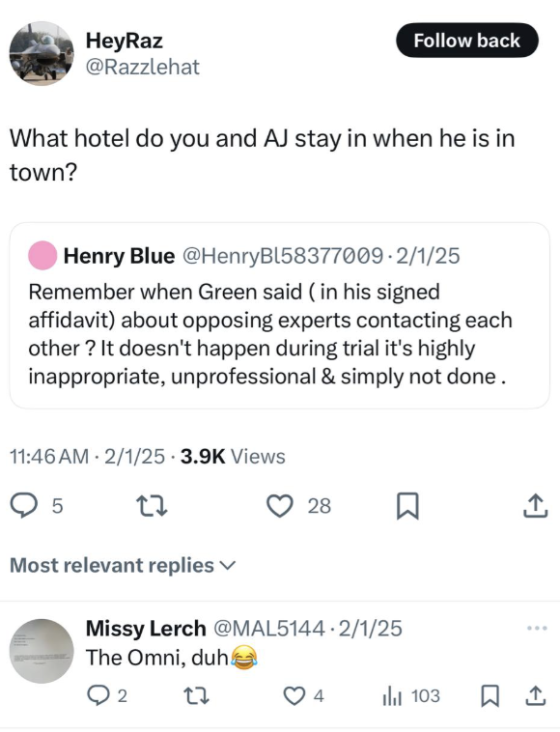
Task: Bookmark Missy Lerch's reply
Action: click(490, 696)
